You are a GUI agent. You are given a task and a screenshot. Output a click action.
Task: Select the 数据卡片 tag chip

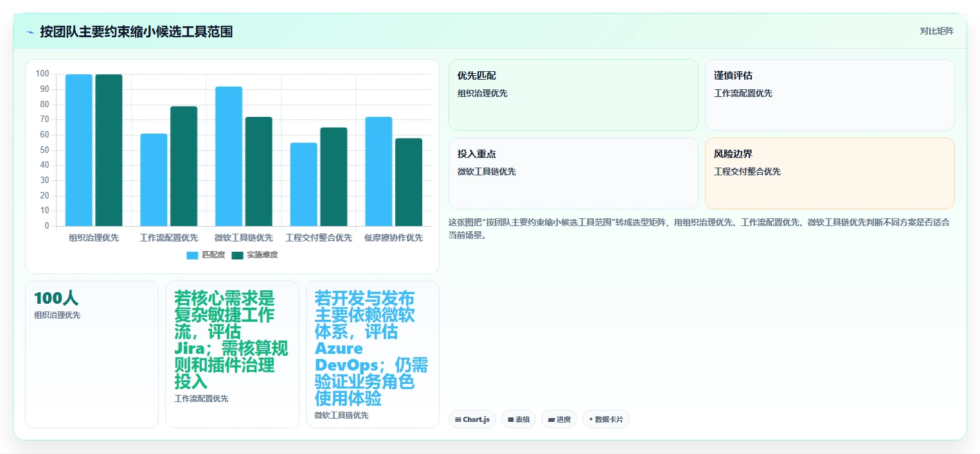click(605, 419)
